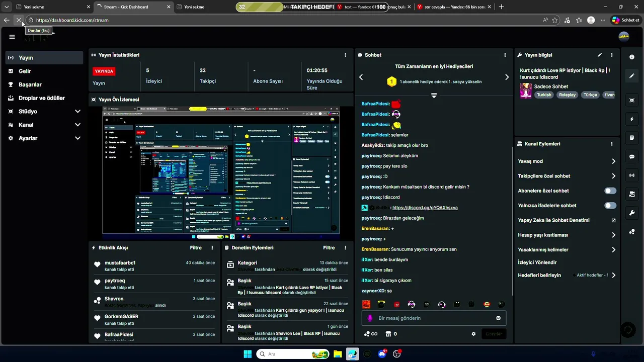This screenshot has width=644, height=362.
Task: Focus the Bir mesaj gönderin input
Action: tap(434, 318)
